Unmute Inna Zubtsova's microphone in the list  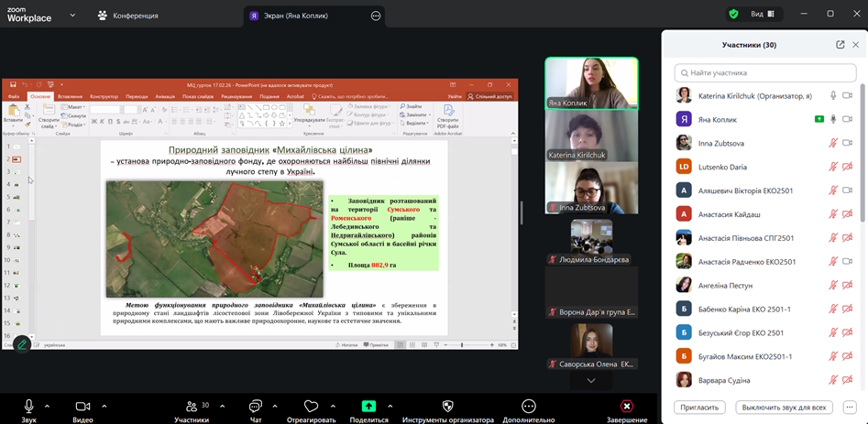(x=833, y=143)
